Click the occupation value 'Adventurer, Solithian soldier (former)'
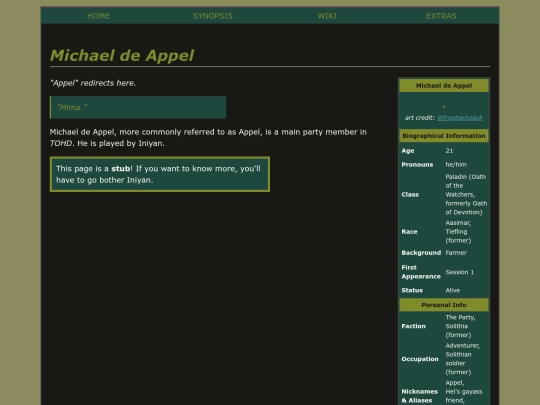 (463, 359)
